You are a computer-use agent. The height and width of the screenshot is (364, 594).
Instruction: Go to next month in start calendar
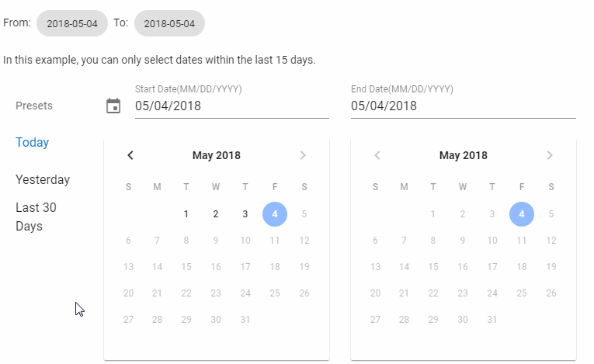click(x=303, y=155)
